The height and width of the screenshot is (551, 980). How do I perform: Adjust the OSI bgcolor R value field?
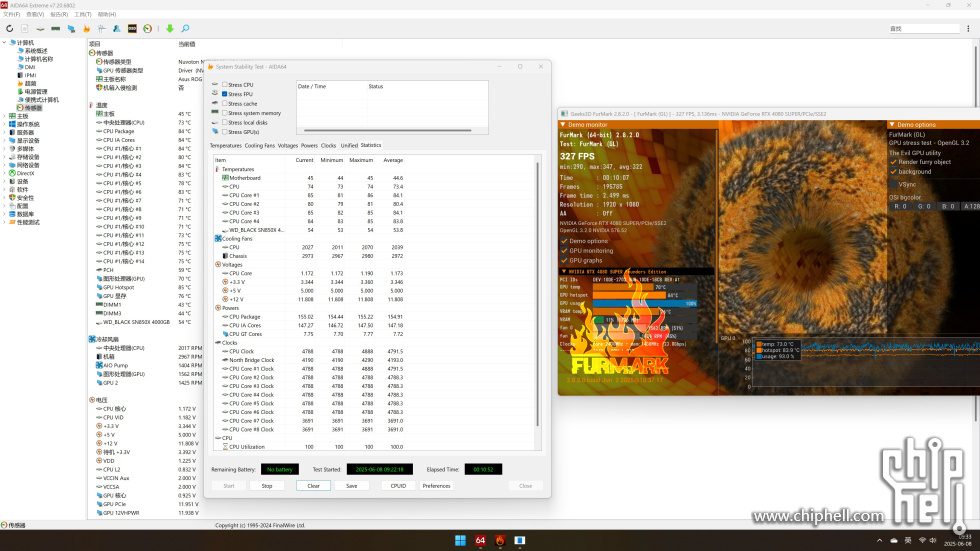point(900,206)
